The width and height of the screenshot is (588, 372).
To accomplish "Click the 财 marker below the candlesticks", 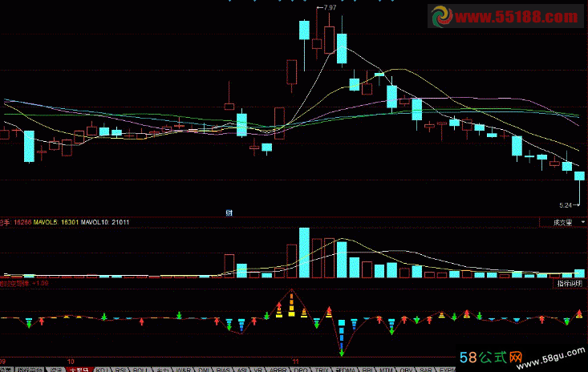I will (x=229, y=212).
